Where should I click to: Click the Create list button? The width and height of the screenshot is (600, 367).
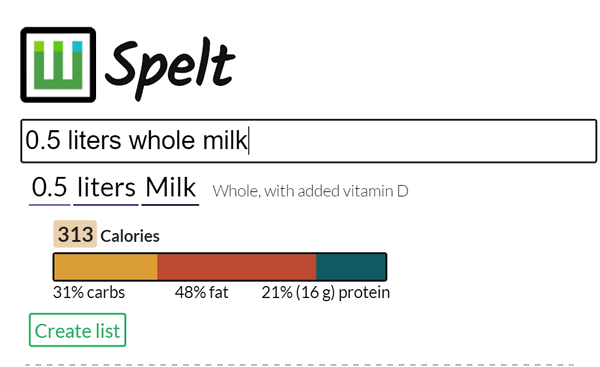(77, 330)
